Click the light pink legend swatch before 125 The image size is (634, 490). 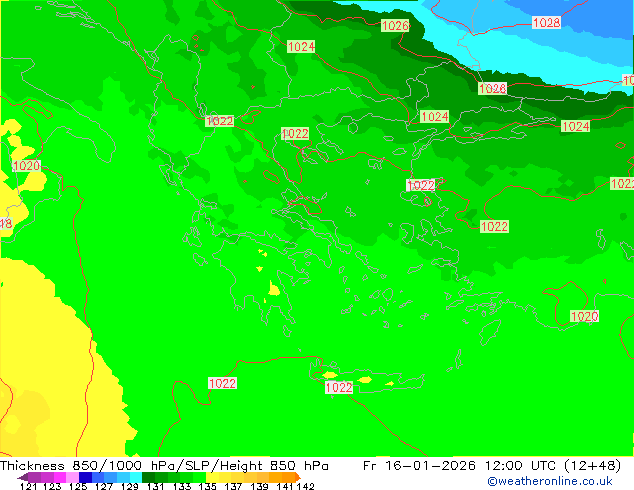(x=73, y=477)
